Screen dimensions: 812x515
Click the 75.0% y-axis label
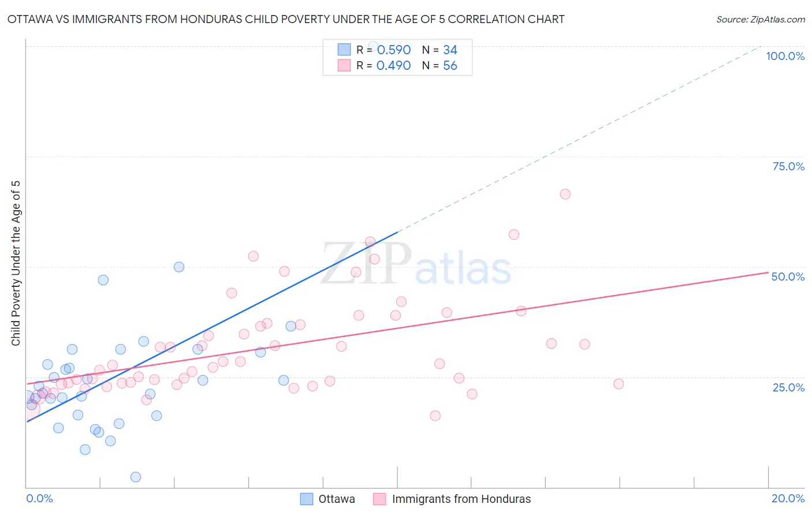coord(788,166)
